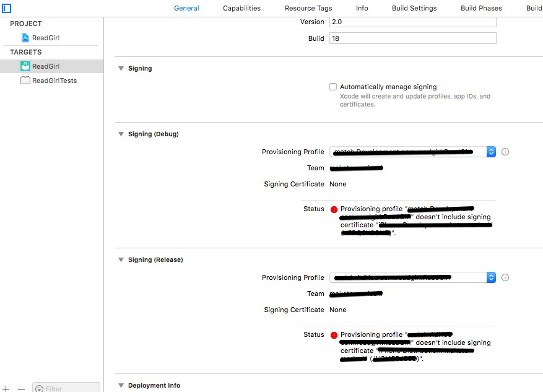Collapse the Signing section

121,68
